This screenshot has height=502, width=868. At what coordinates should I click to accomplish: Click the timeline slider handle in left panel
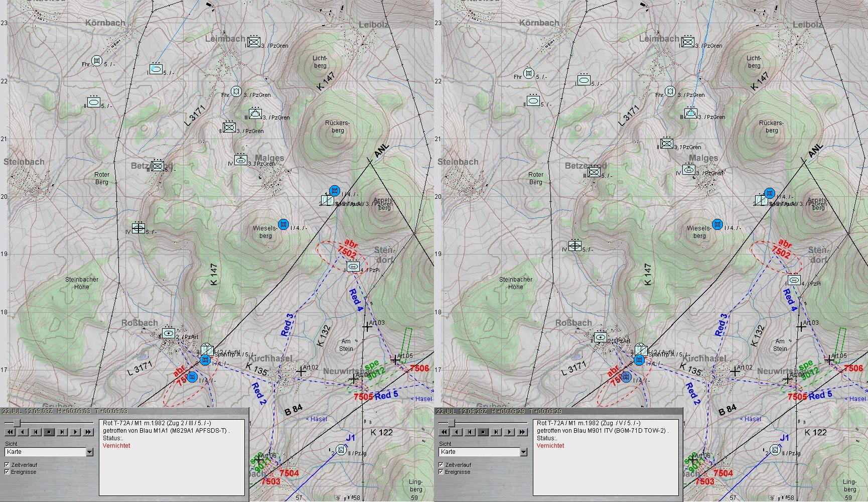point(17,423)
